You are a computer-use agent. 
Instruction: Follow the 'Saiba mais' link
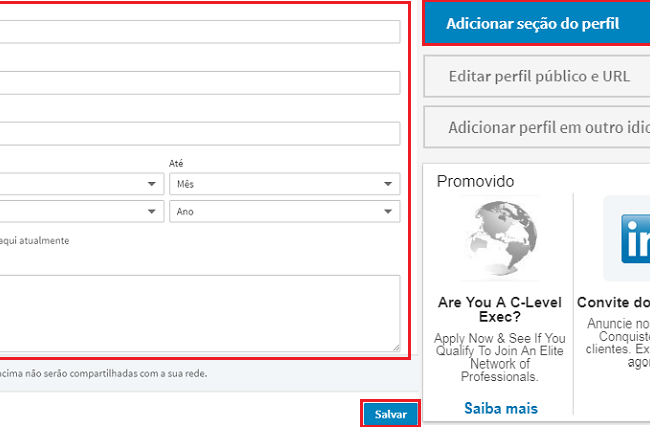[500, 408]
